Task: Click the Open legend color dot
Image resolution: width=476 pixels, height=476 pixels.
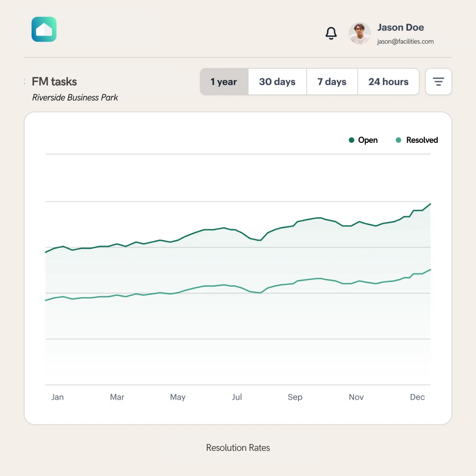Action: (x=352, y=140)
